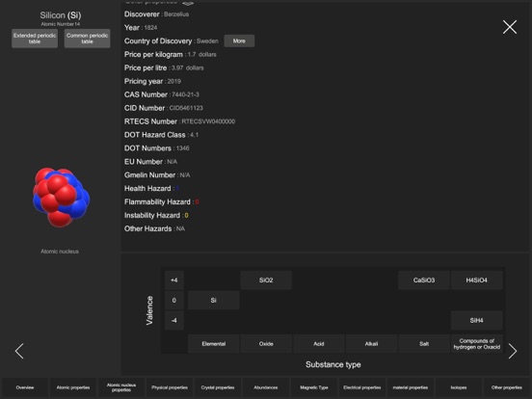Click the Salt substance type header
The image size is (532, 399).
[x=424, y=344]
